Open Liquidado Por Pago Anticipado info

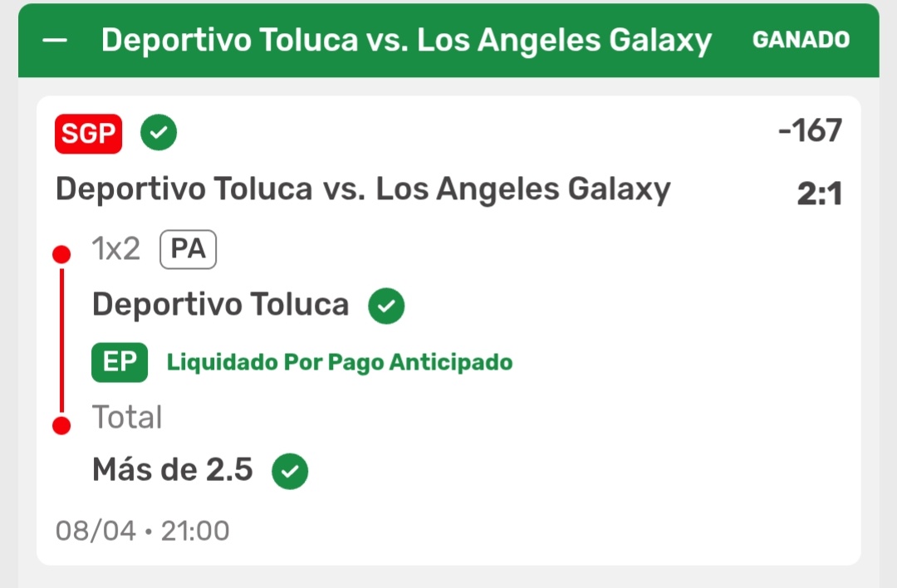pyautogui.click(x=339, y=363)
